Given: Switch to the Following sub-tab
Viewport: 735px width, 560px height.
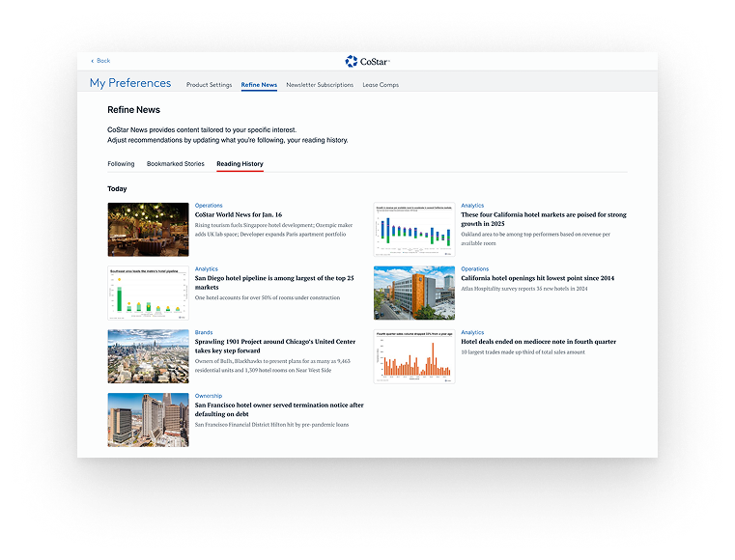Looking at the screenshot, I should [x=121, y=164].
